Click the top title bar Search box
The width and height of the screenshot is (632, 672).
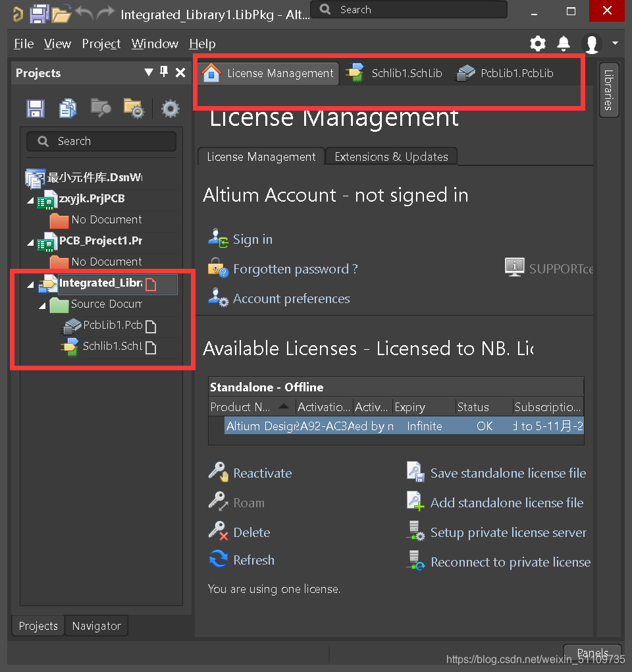408,9
